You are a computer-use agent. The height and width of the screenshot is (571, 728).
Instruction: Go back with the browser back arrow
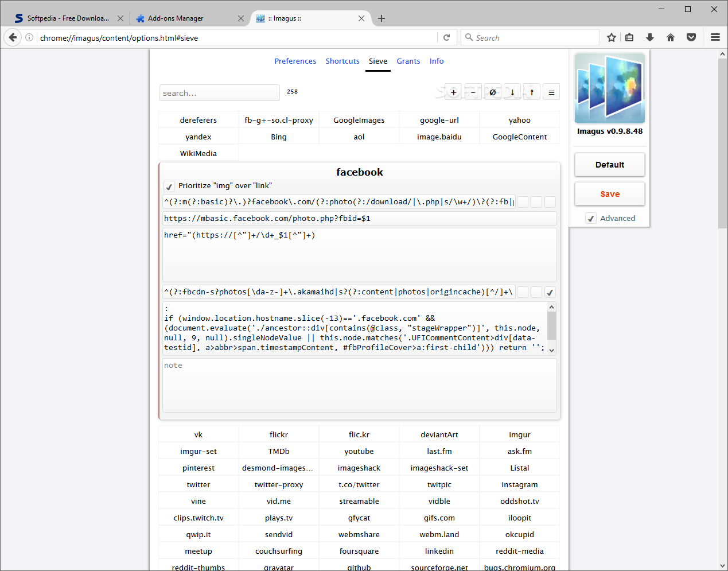(x=13, y=37)
